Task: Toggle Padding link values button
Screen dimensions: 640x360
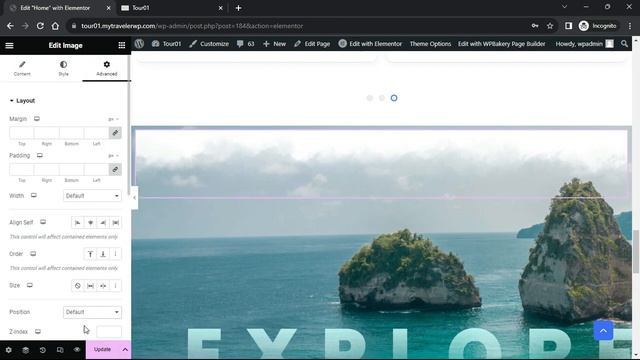Action: 115,169
